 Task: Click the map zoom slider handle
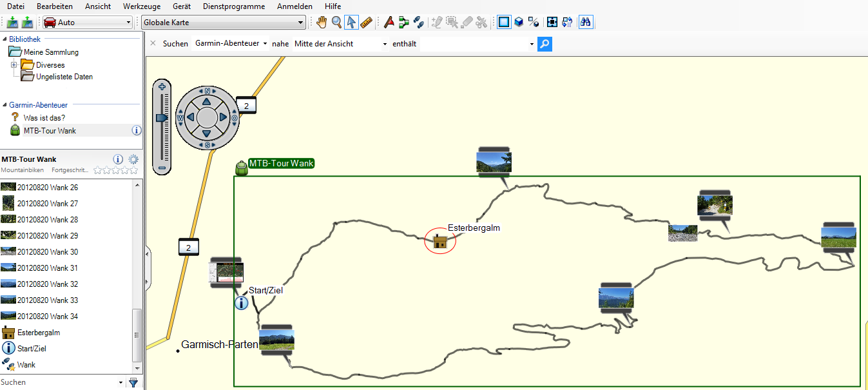click(x=162, y=117)
